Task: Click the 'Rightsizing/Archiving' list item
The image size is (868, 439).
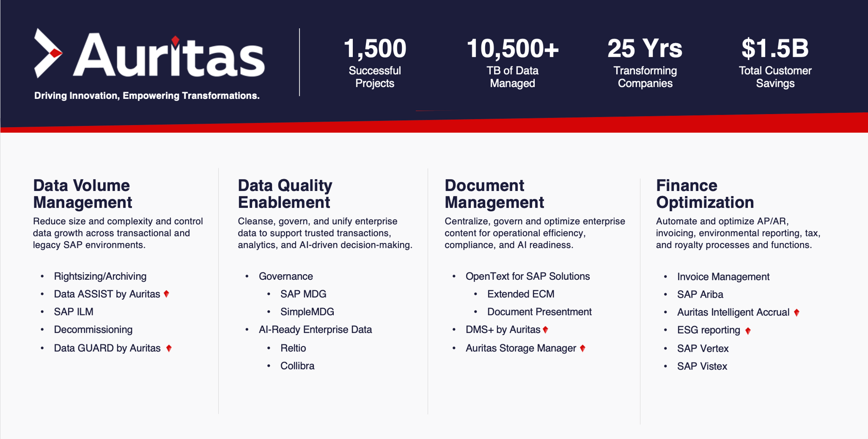Action: point(100,276)
